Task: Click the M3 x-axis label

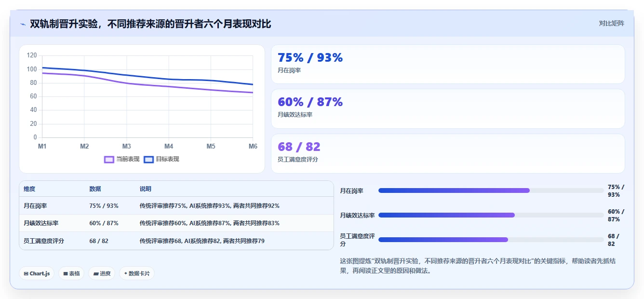Action: (x=126, y=146)
